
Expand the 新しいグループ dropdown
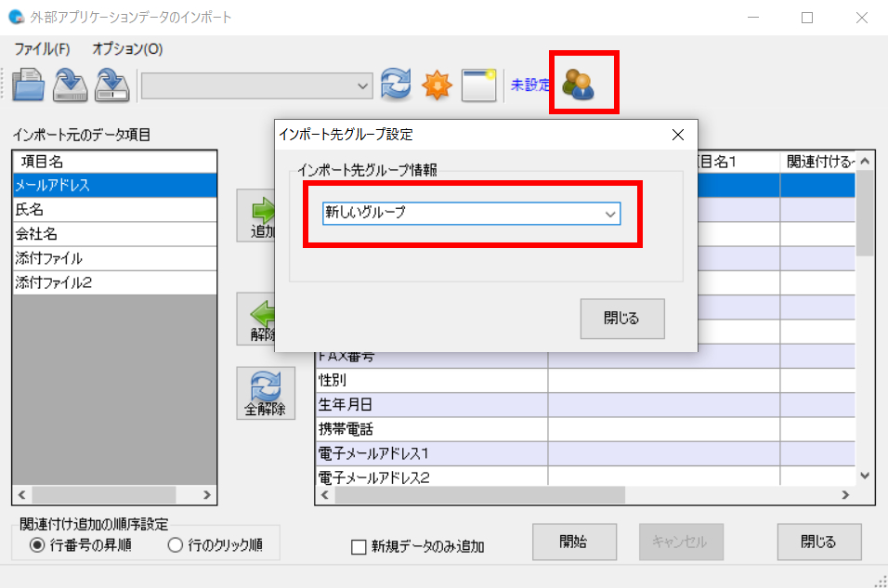coord(610,213)
